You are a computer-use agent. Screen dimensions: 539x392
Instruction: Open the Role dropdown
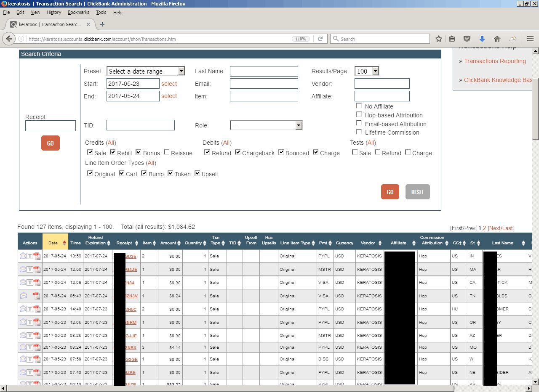pyautogui.click(x=266, y=125)
